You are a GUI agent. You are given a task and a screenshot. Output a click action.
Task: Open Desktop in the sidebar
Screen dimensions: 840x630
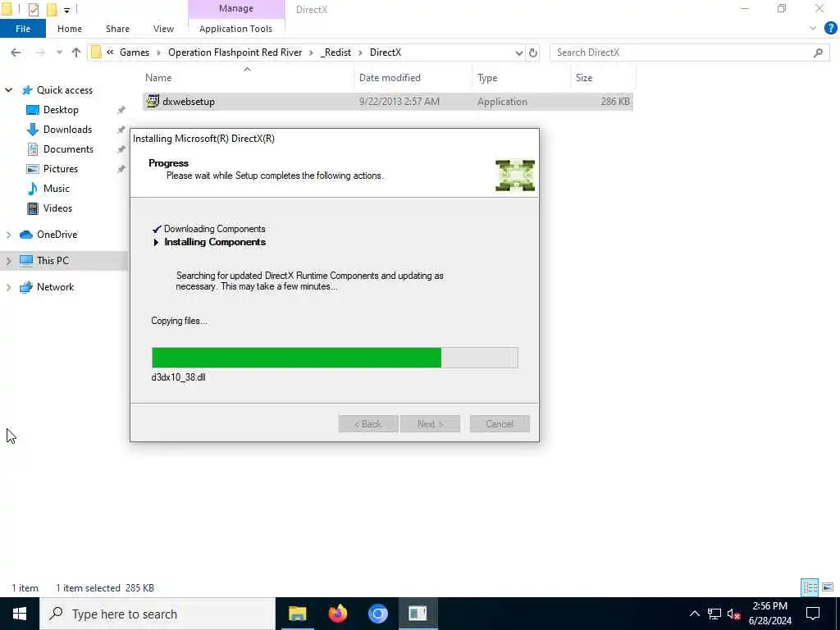(x=61, y=110)
